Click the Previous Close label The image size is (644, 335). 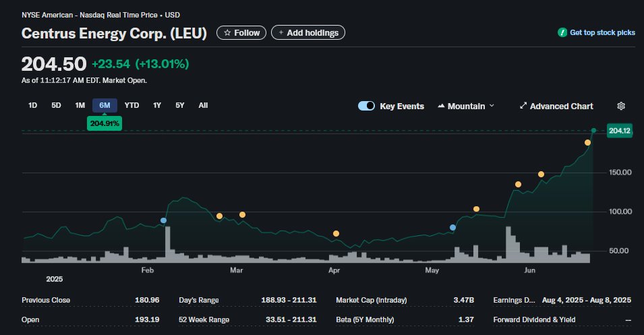pos(46,300)
